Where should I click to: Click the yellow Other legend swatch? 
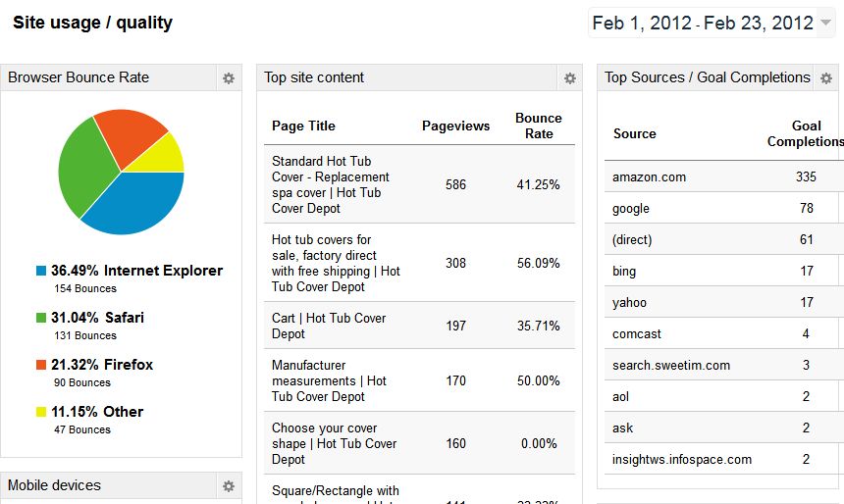click(41, 412)
